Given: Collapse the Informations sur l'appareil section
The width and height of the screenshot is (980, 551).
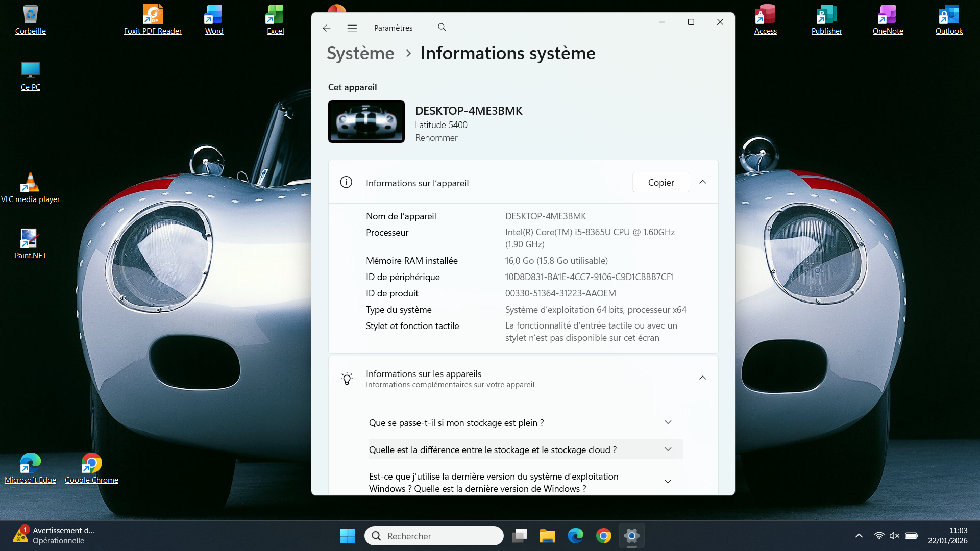Looking at the screenshot, I should (x=703, y=182).
